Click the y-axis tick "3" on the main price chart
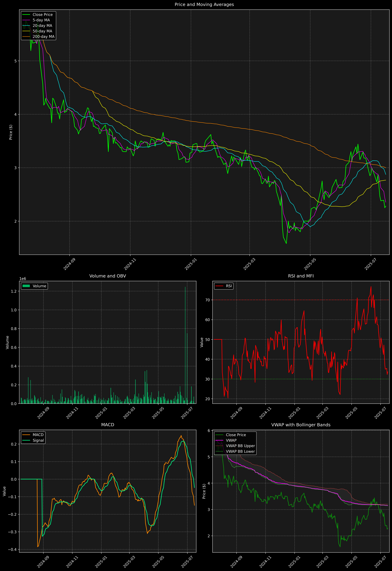Screen dimensions: 392x571 click(x=15, y=168)
